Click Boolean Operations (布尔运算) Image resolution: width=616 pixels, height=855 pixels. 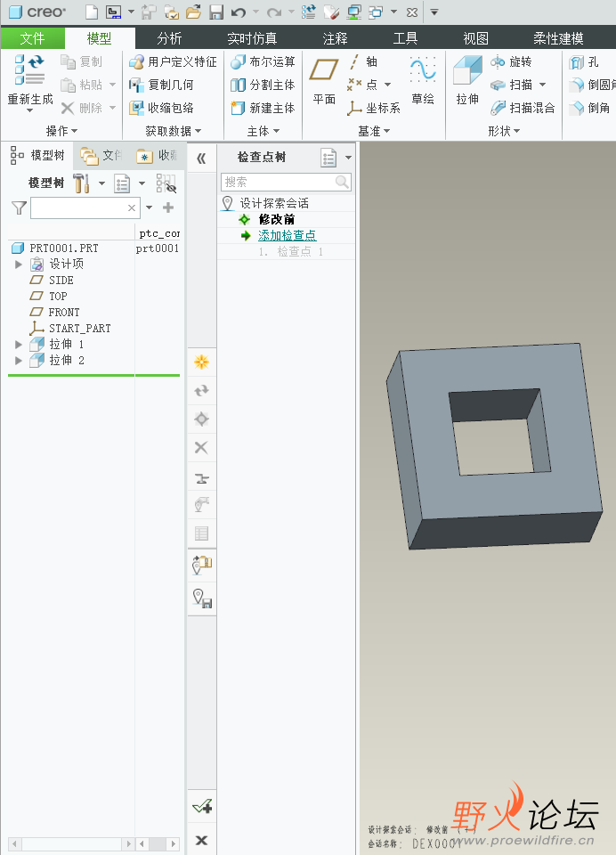263,61
